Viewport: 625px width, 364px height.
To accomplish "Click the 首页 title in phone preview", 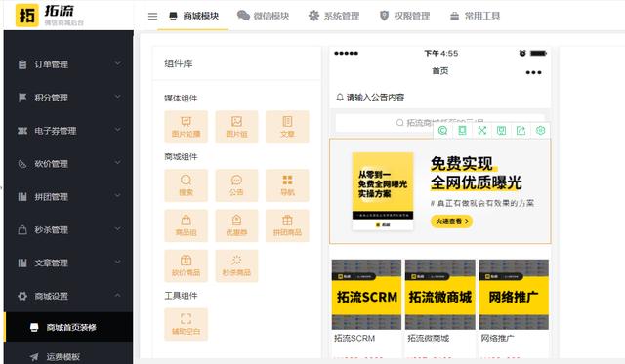I will 440,71.
